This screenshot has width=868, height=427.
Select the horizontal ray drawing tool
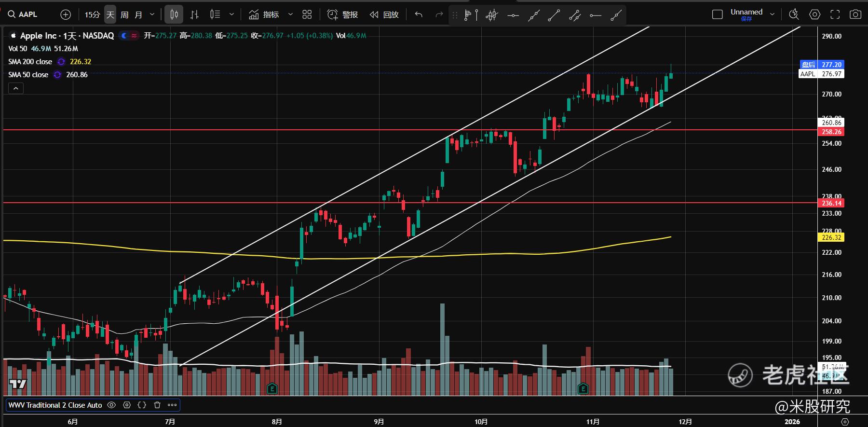point(596,15)
